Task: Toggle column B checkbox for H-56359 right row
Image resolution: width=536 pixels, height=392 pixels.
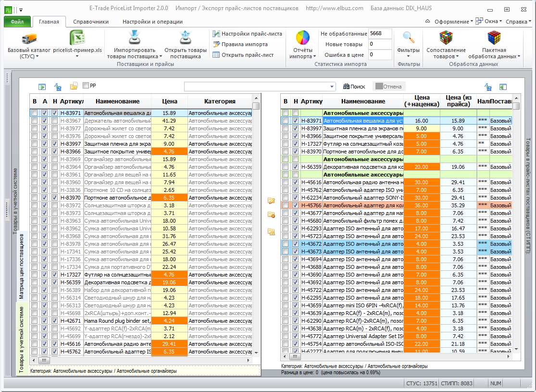Action: (x=285, y=167)
